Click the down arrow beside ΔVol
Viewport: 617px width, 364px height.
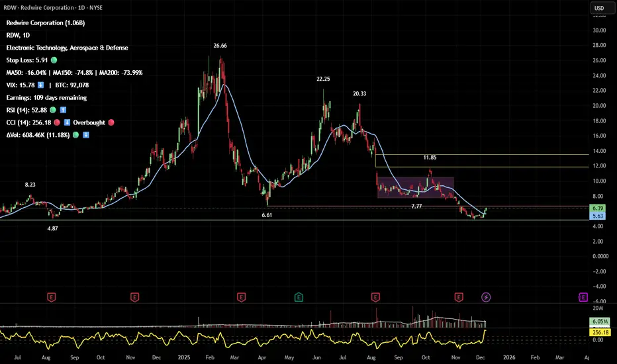point(86,135)
